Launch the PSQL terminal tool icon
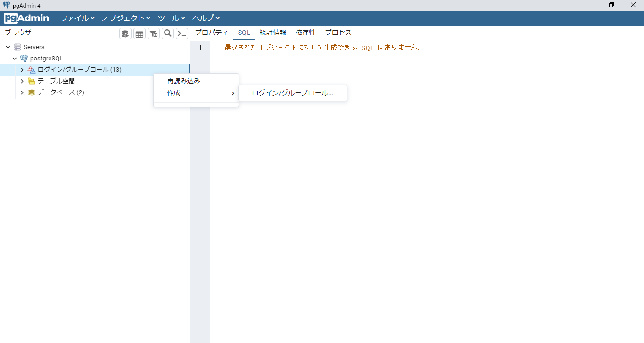This screenshot has width=644, height=343. pos(182,33)
